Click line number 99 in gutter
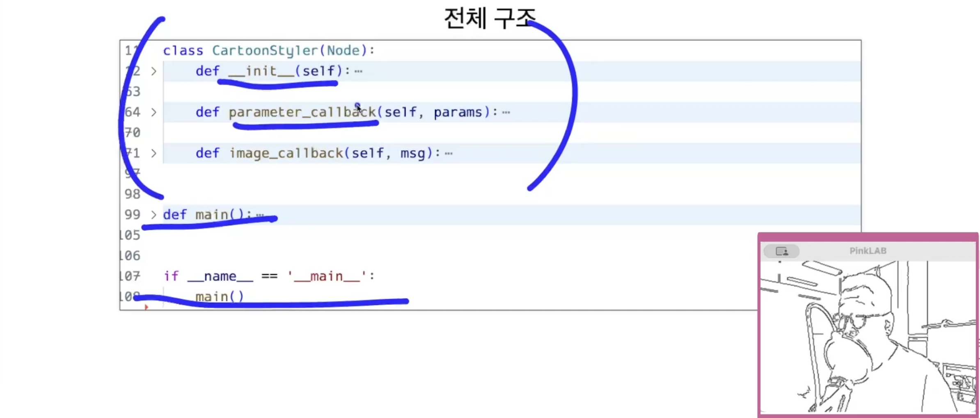980x418 pixels. tap(132, 215)
